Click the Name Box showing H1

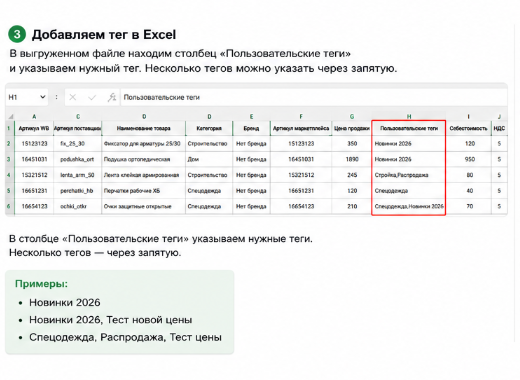pos(27,97)
